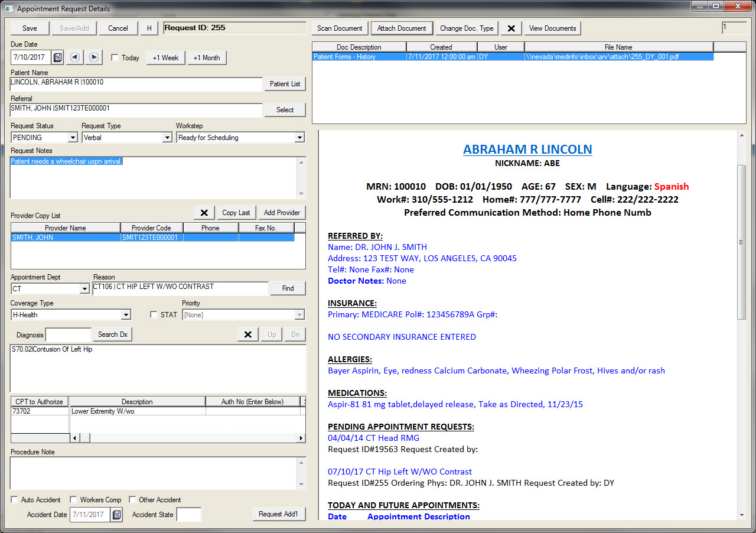This screenshot has width=756, height=533.
Task: Open the Patient List
Action: (285, 83)
